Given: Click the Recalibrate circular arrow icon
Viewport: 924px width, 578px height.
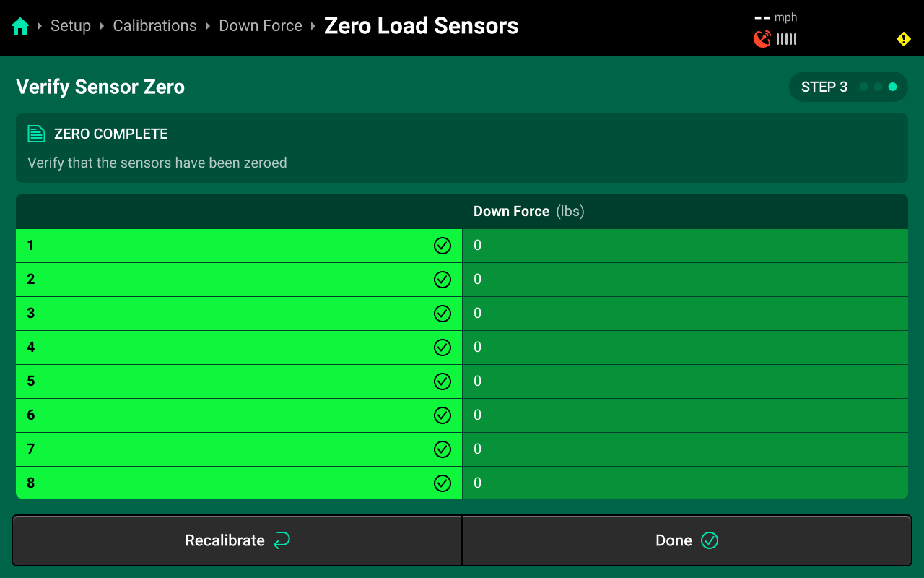Looking at the screenshot, I should (283, 540).
